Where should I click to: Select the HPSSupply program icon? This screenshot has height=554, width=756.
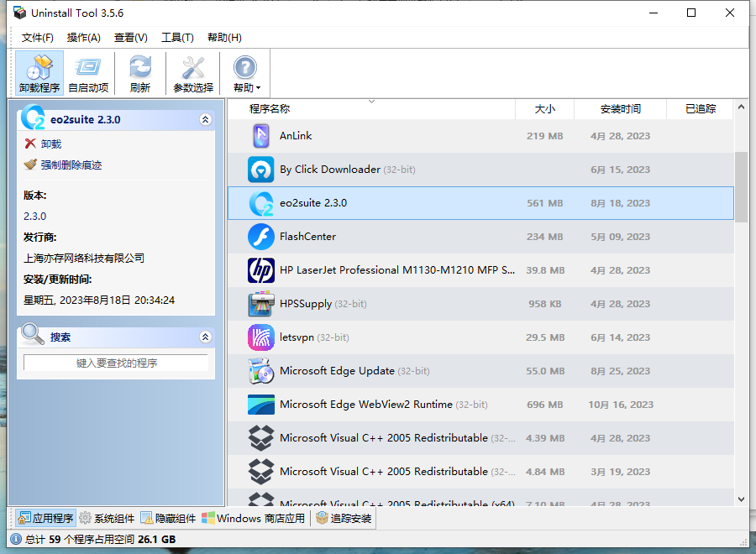tap(261, 304)
